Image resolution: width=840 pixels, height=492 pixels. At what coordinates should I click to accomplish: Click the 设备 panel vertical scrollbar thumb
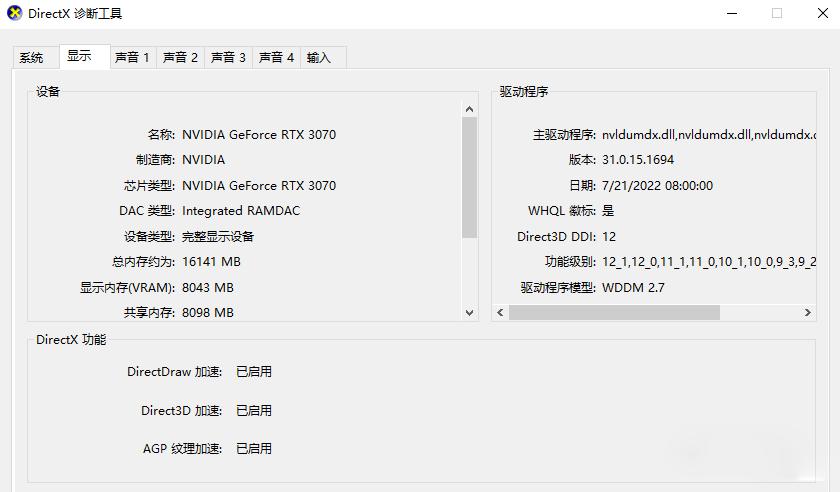tap(470, 177)
